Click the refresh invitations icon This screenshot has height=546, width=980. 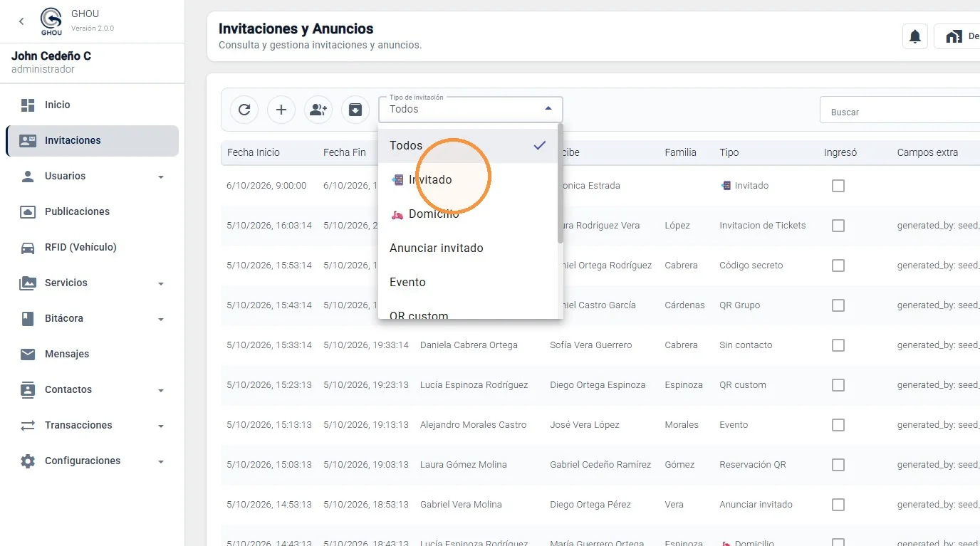tap(244, 110)
